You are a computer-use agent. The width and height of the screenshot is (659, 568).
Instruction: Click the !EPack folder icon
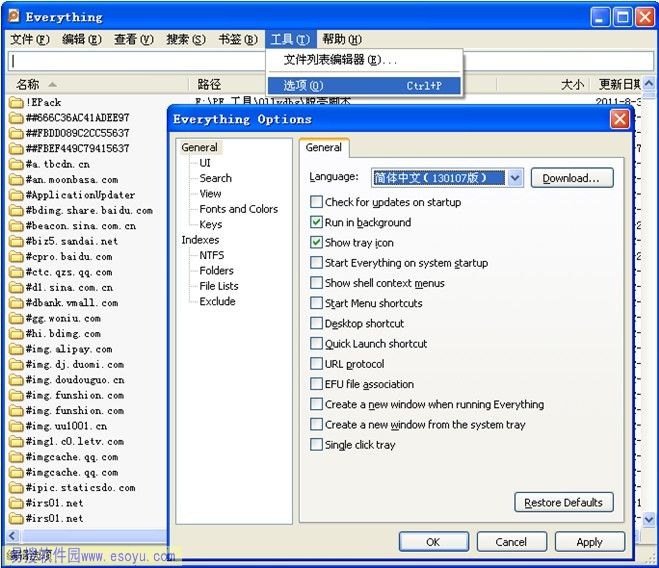coord(16,102)
